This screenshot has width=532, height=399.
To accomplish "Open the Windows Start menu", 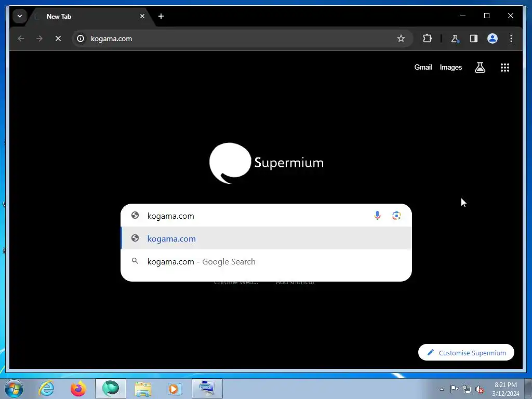I will tap(14, 389).
